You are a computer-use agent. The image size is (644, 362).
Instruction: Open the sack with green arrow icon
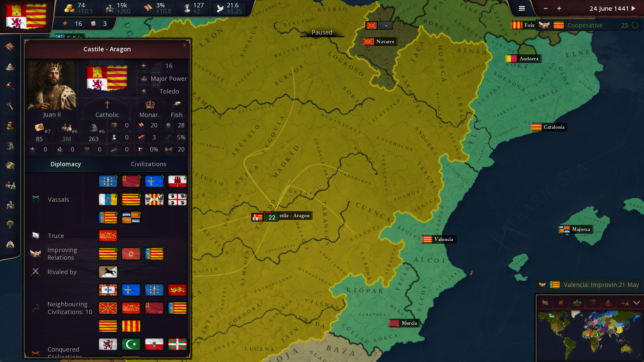coord(10,126)
